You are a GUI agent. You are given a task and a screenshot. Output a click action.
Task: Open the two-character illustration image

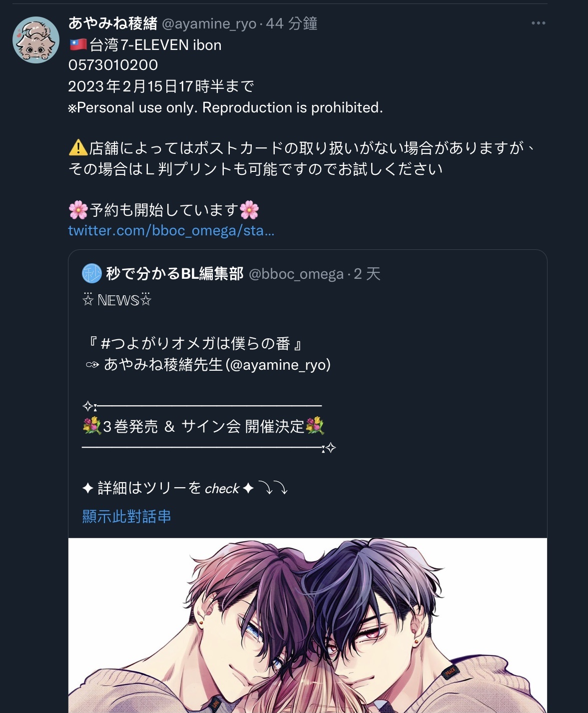(308, 625)
